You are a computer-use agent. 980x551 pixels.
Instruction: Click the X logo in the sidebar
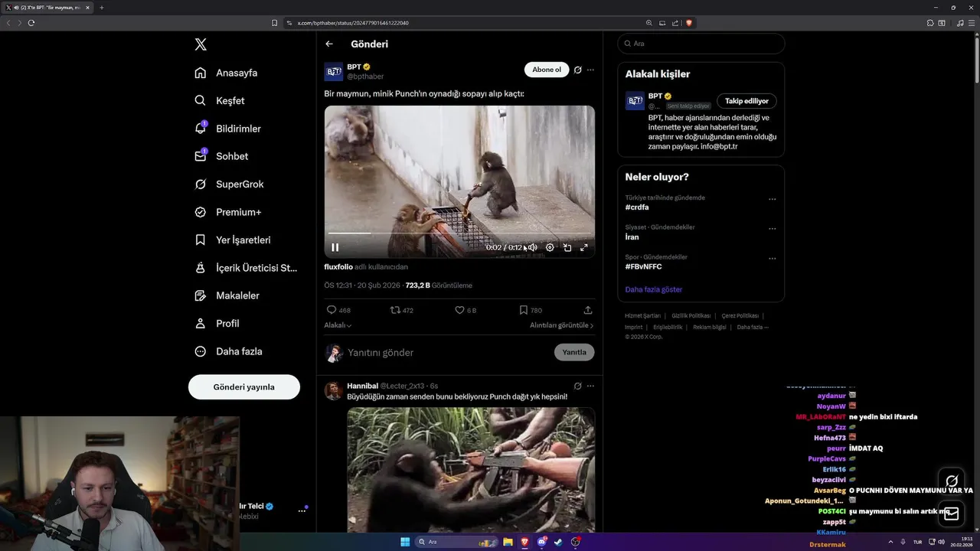pos(201,44)
